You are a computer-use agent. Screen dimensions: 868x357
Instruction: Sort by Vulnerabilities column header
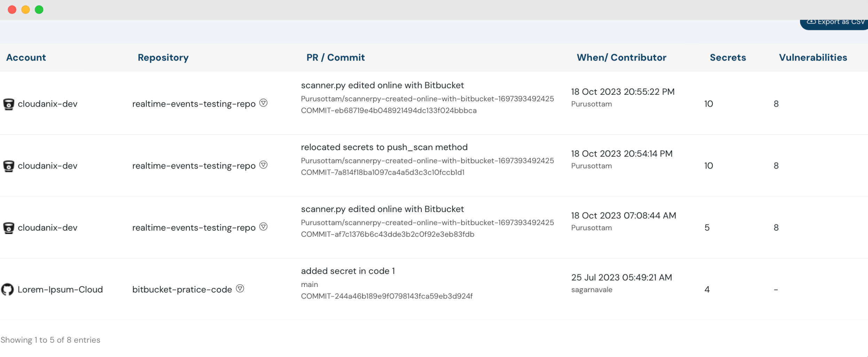(813, 57)
